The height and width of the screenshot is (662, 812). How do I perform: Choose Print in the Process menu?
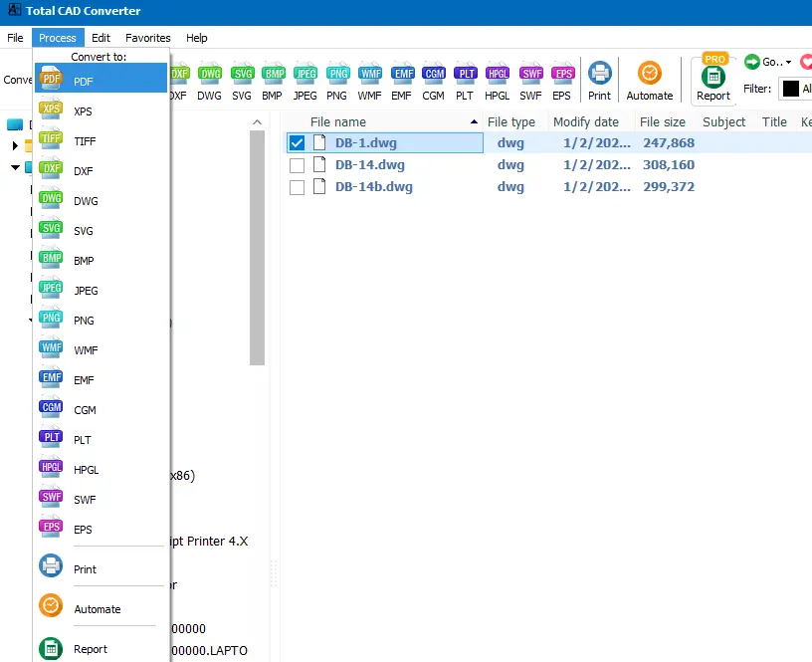pyautogui.click(x=101, y=568)
